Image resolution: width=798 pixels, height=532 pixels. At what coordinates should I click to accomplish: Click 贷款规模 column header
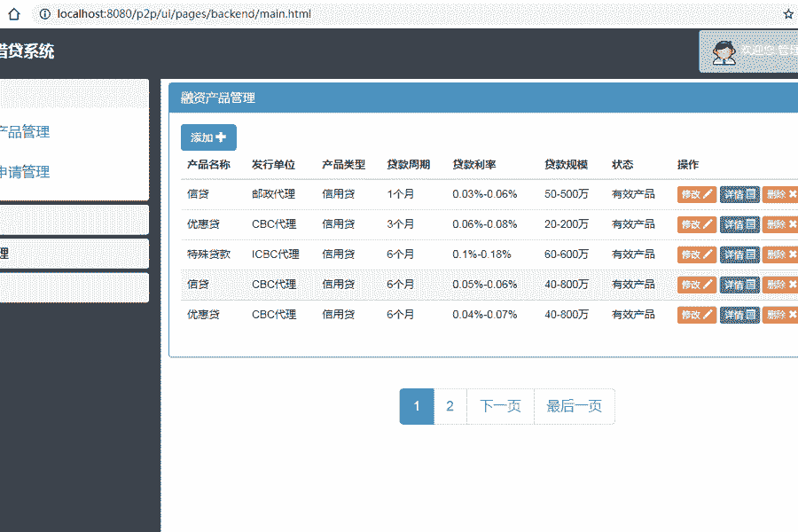(566, 164)
